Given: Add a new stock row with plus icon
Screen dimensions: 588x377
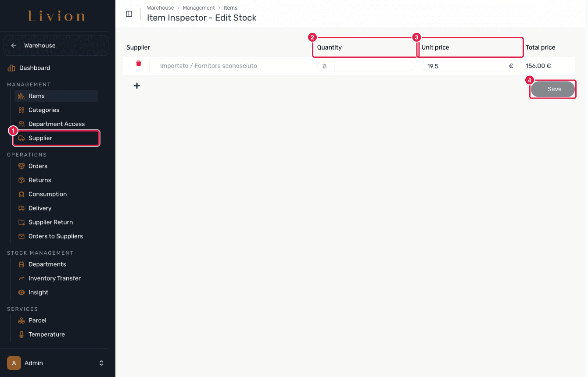Looking at the screenshot, I should [x=137, y=86].
